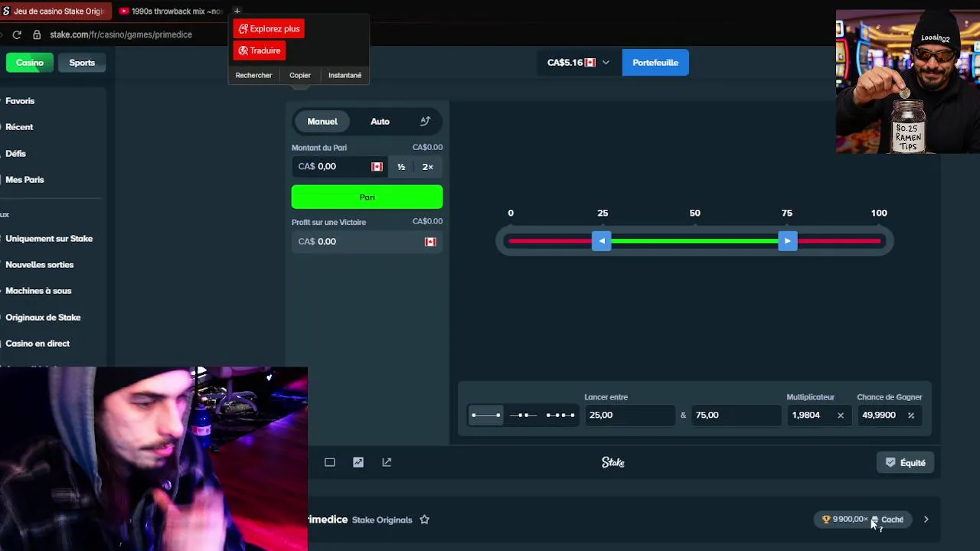The height and width of the screenshot is (551, 980).
Task: Click the Canadian flag in bet amount field
Action: [377, 167]
